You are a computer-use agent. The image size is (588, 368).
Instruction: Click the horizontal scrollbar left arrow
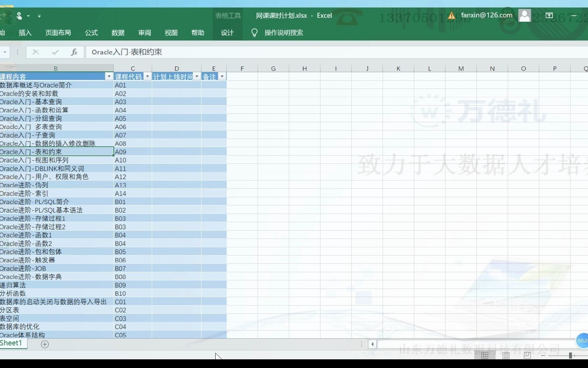tap(372, 344)
